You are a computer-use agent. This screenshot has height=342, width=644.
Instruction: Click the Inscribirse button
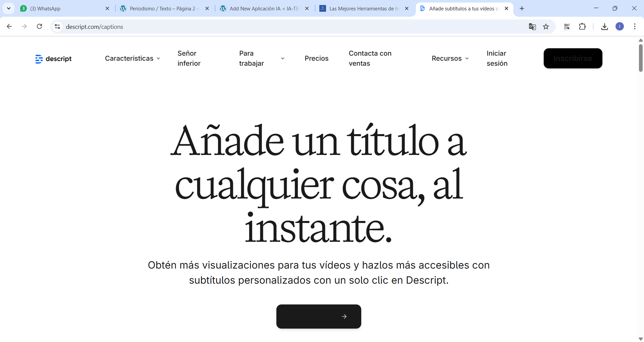573,58
